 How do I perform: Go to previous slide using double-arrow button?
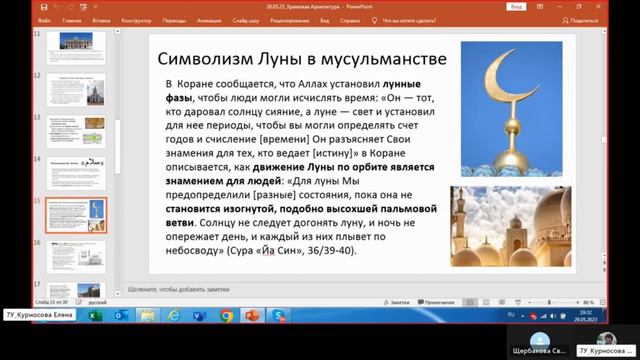(x=604, y=263)
